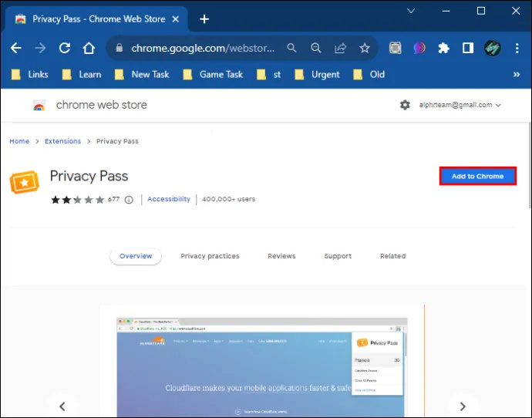The height and width of the screenshot is (418, 532).
Task: Click the star rating of Privacy Pass
Action: 77,200
